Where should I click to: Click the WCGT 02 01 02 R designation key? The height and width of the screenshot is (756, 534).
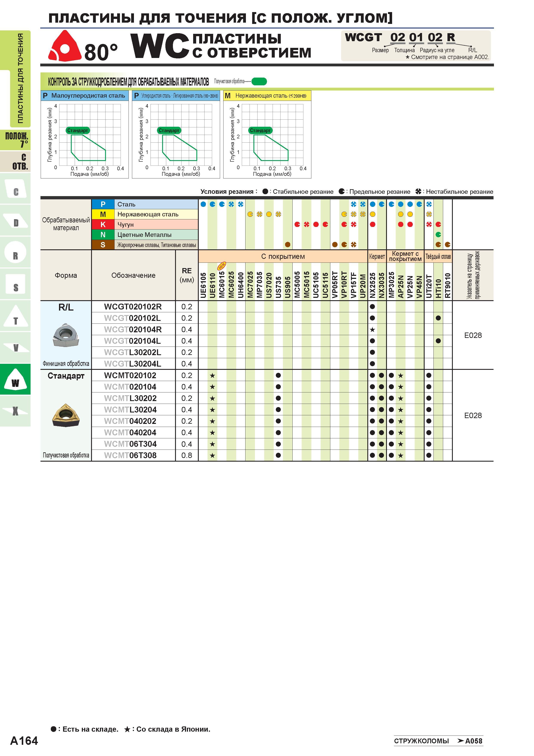pyautogui.click(x=416, y=46)
